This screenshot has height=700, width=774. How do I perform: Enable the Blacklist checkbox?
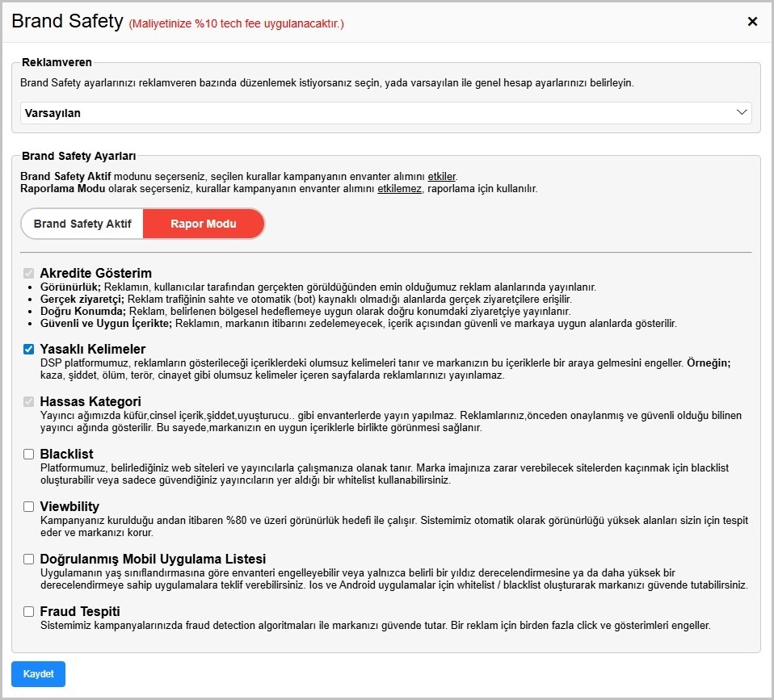(x=29, y=455)
